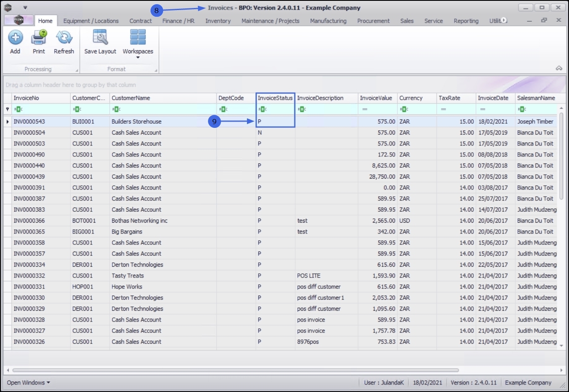Click the horizontal scrollbar right arrow
The image size is (569, 392).
click(561, 370)
